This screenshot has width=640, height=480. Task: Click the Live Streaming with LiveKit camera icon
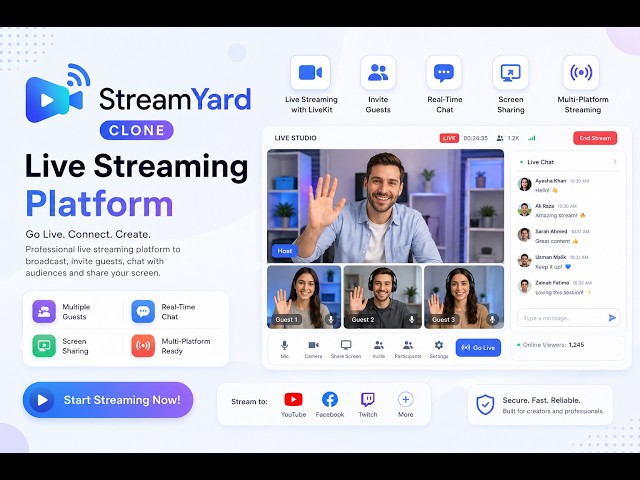310,73
